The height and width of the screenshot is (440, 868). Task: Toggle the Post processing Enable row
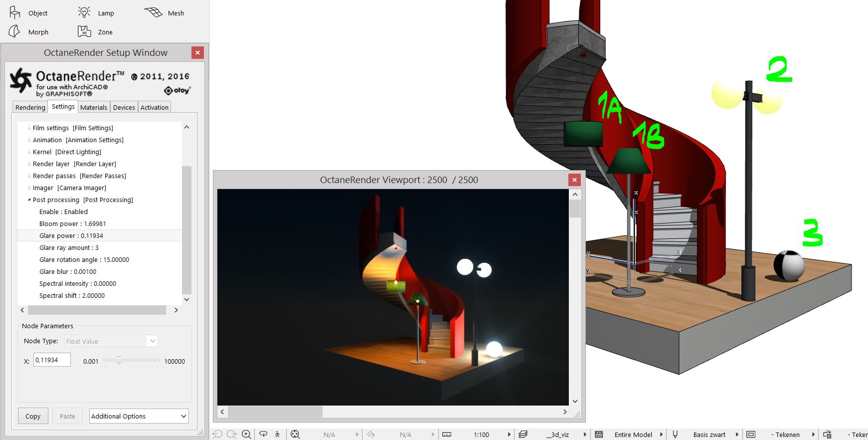click(63, 212)
